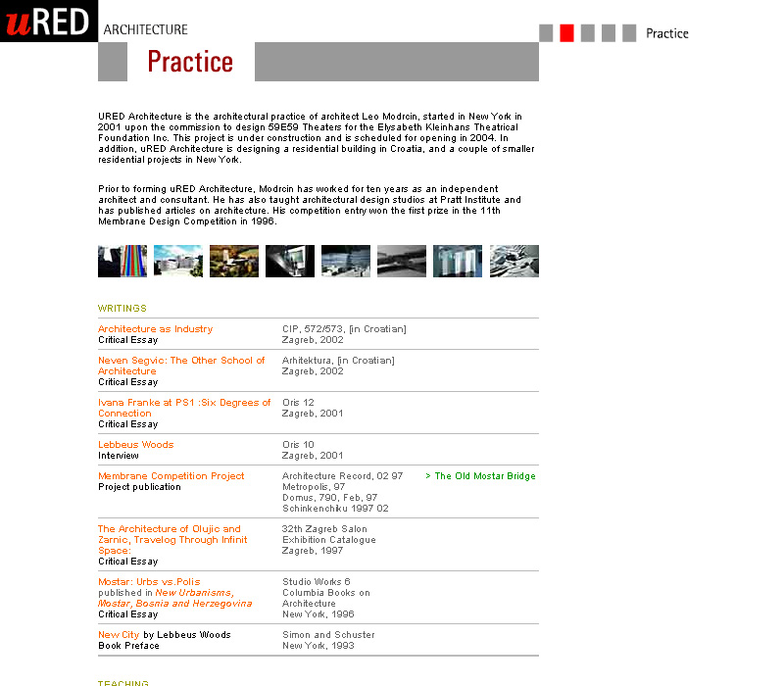Open 'Membrane Competition Project' publication link
The height and width of the screenshot is (686, 784).
point(171,476)
